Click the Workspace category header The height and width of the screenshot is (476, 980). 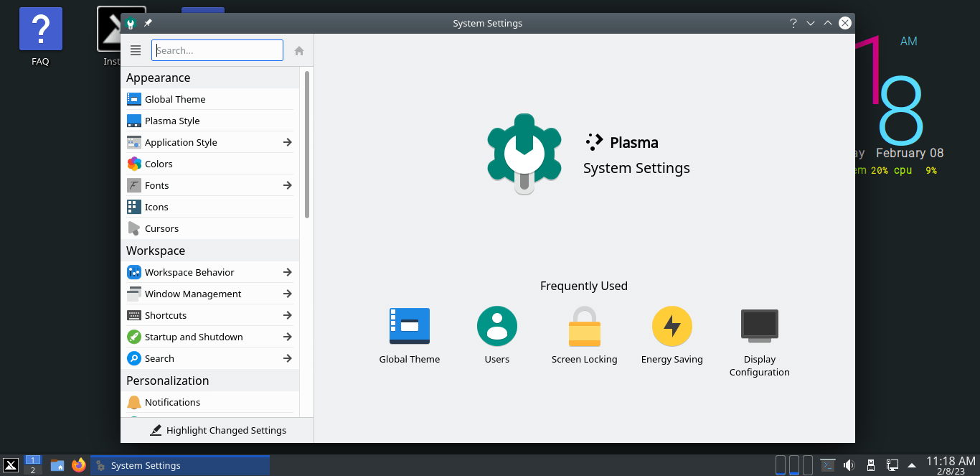pyautogui.click(x=156, y=251)
